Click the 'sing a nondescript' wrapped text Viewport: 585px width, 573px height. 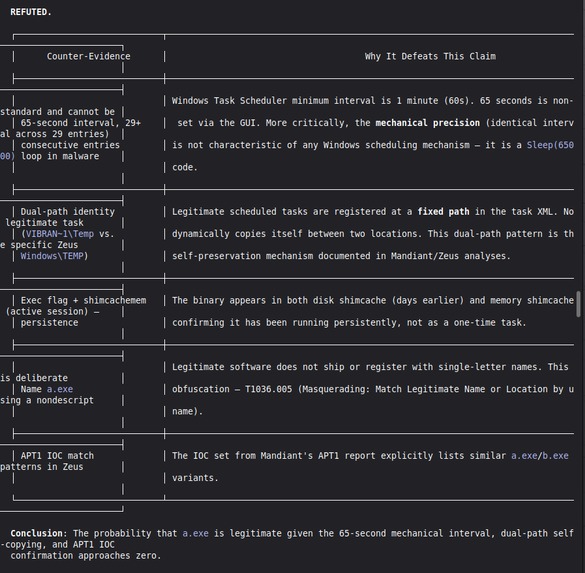[x=47, y=400]
